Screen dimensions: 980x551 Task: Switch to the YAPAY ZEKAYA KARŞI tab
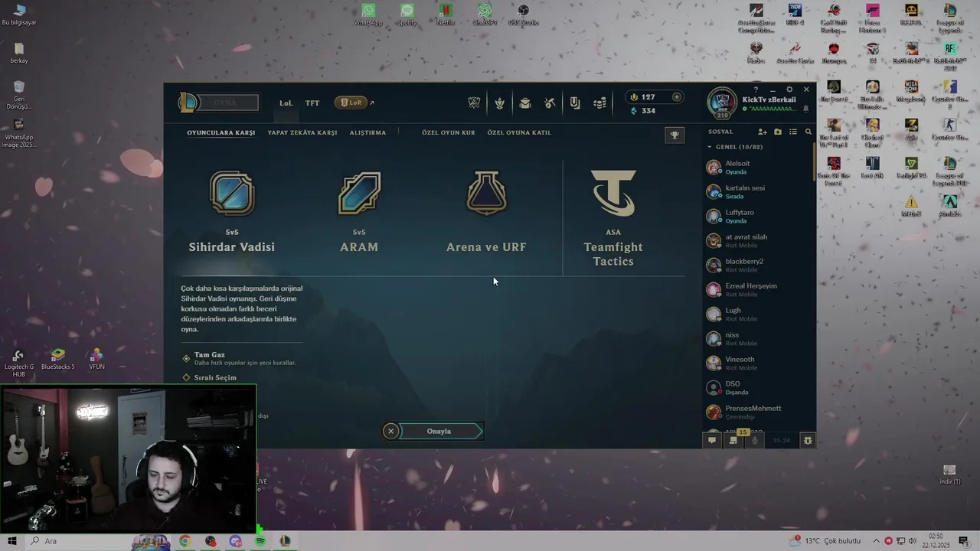coord(302,132)
